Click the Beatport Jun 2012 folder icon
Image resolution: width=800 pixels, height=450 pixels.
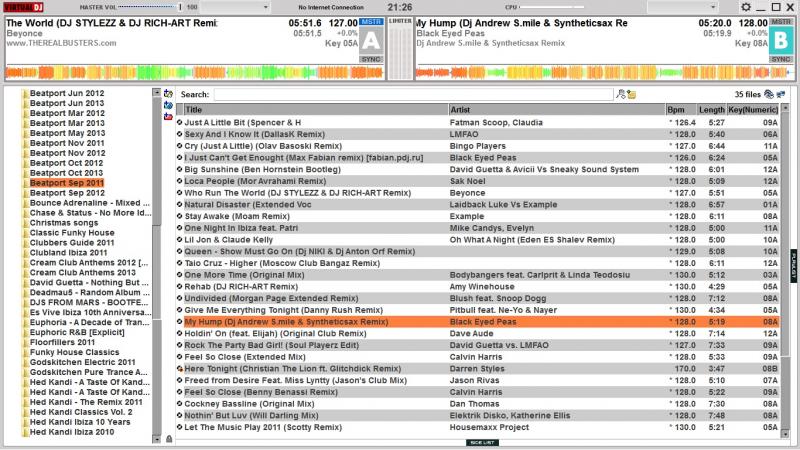tap(24, 93)
